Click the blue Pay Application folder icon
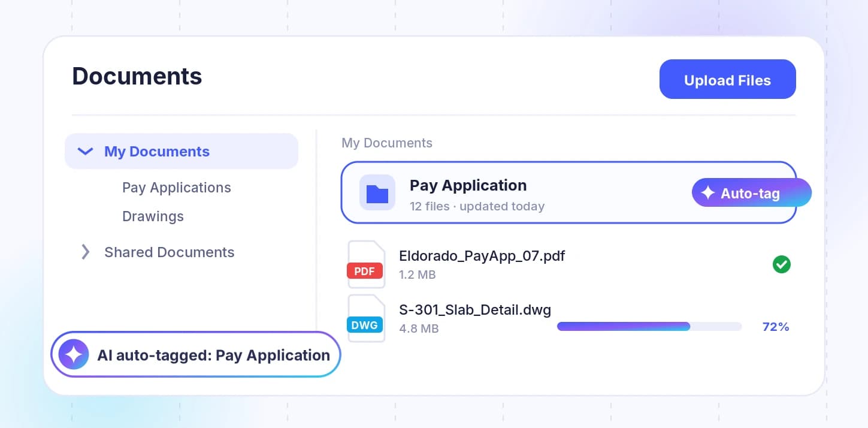 point(377,192)
